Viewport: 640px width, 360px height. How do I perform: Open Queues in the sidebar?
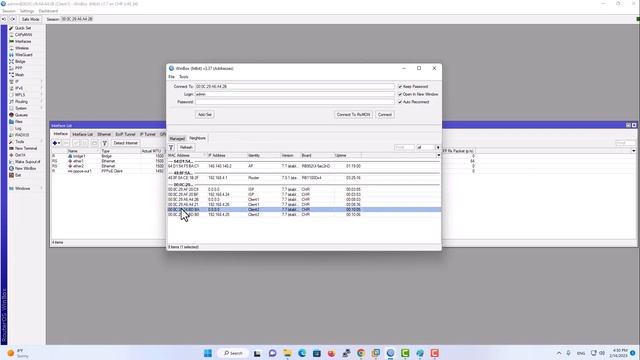click(21, 115)
